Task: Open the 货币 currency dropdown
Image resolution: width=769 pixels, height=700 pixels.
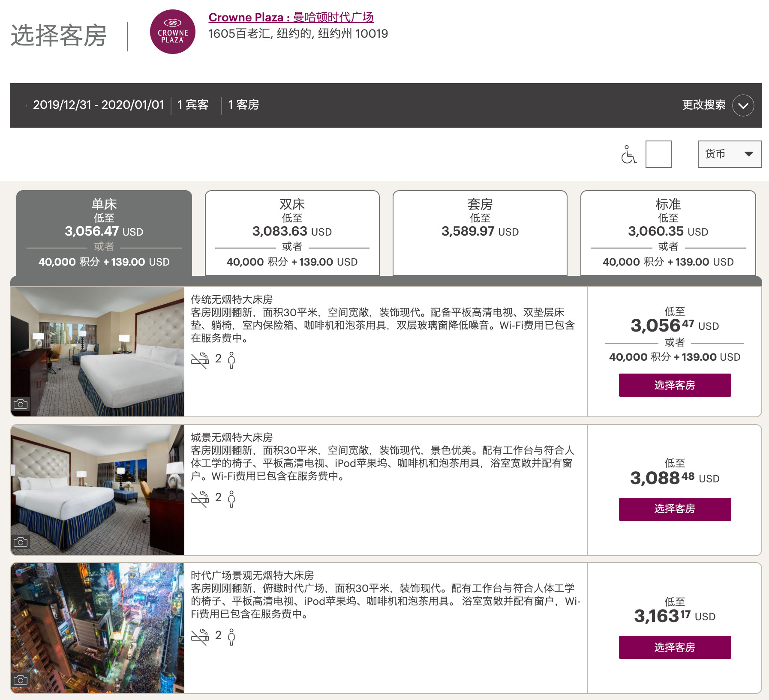Action: click(729, 154)
